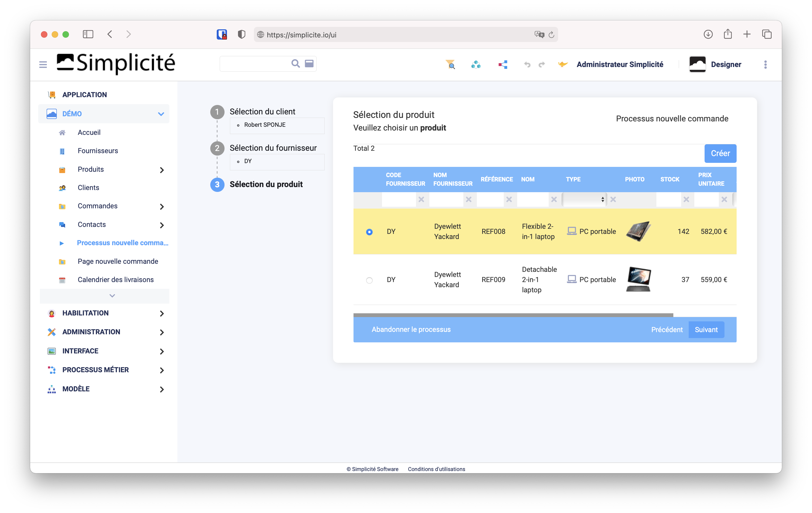The image size is (812, 513).
Task: Open Calendrier des livraisons
Action: coord(116,280)
